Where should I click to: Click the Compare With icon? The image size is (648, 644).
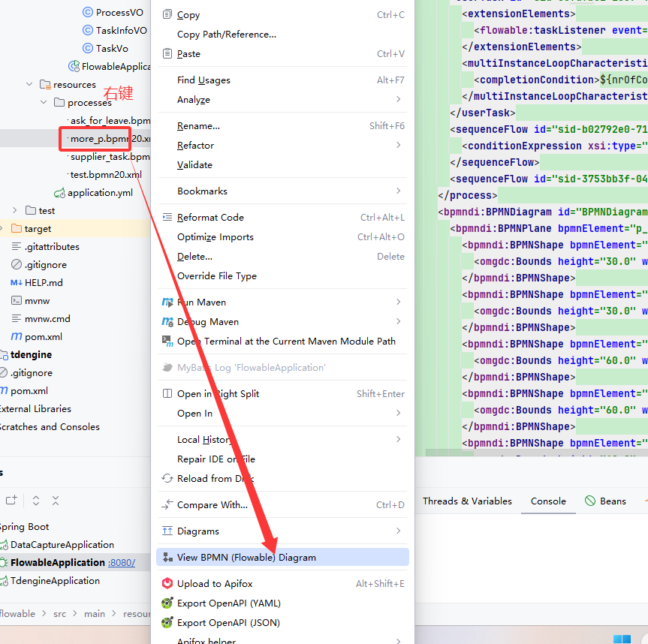point(167,505)
